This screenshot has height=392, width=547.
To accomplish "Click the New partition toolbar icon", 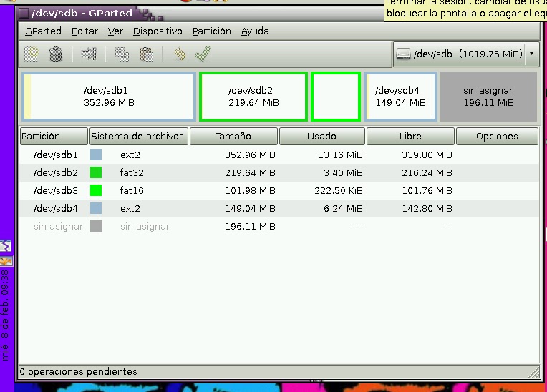I will tap(31, 54).
